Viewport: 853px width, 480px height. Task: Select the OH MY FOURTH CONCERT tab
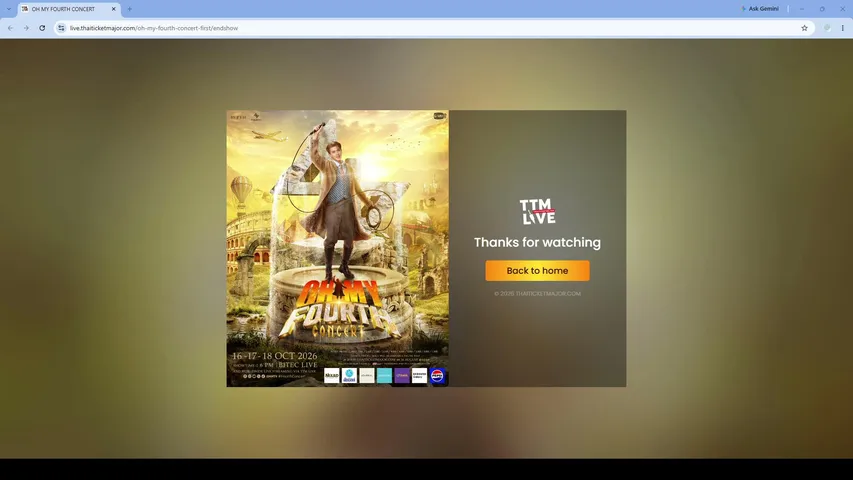tap(63, 9)
